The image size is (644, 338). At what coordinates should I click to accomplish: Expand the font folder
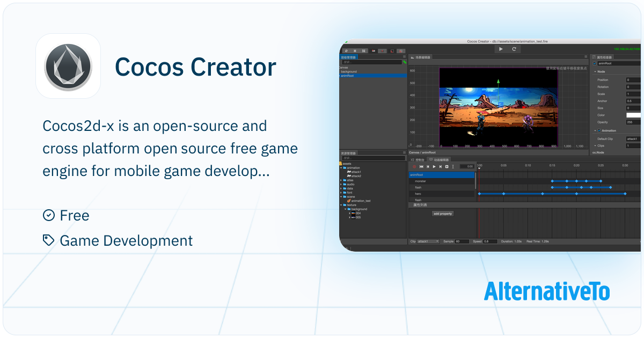(x=341, y=193)
